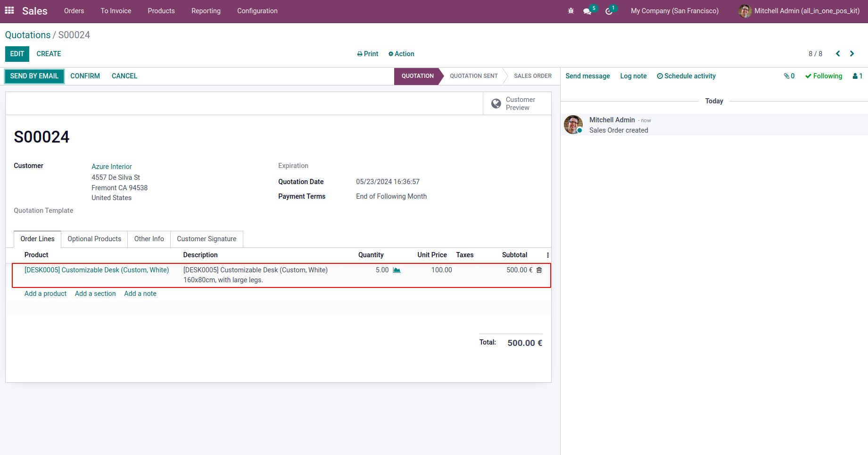Image resolution: width=868 pixels, height=455 pixels.
Task: Switch to the Customer Signature tab
Action: point(207,239)
